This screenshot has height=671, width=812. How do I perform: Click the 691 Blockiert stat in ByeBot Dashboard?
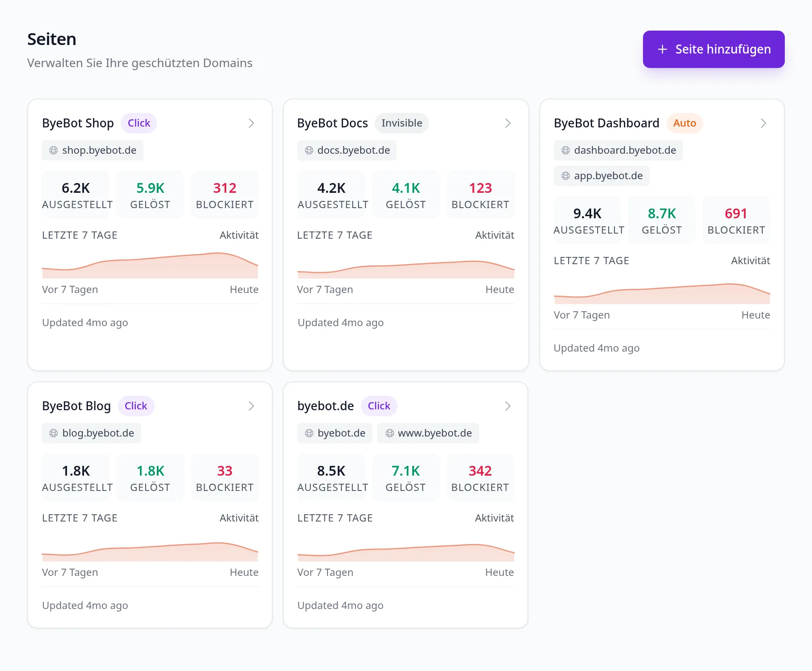[x=736, y=220]
